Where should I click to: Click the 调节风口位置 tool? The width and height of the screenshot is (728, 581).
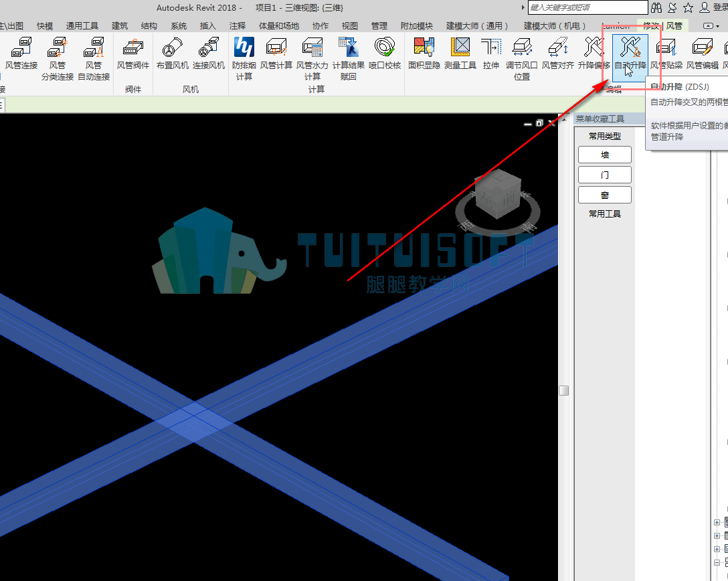[x=522, y=58]
